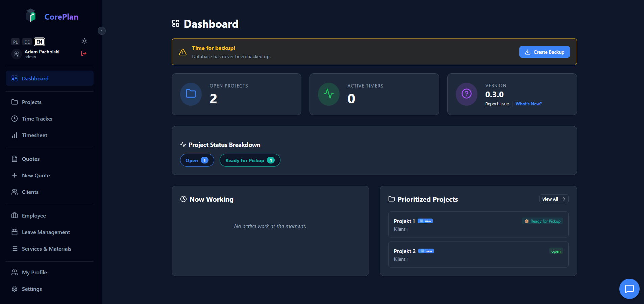Expand the Ready for Pickup status filter

[x=250, y=160]
